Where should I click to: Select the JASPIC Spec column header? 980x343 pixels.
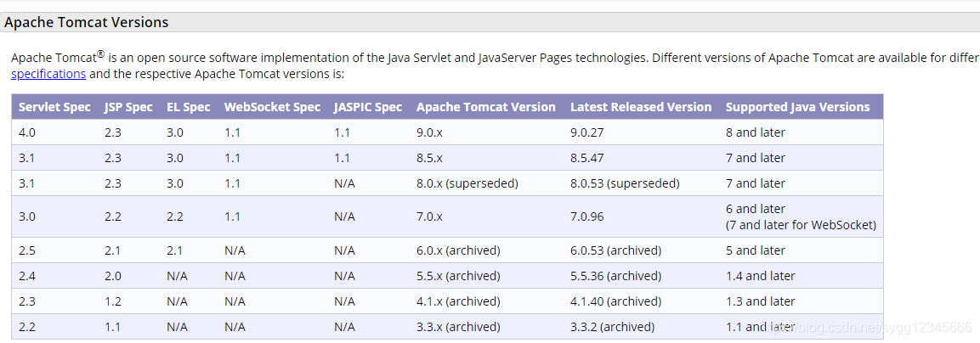pos(368,107)
